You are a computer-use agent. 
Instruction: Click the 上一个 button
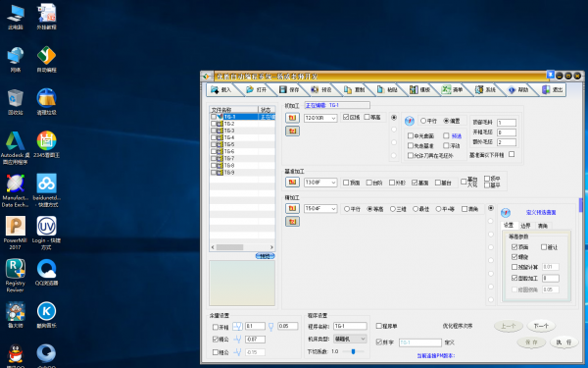tap(509, 326)
